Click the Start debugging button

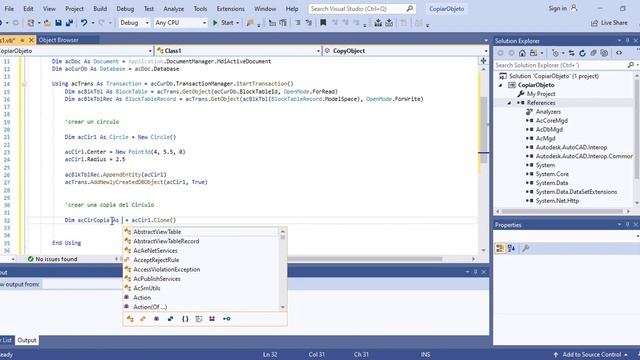223,23
